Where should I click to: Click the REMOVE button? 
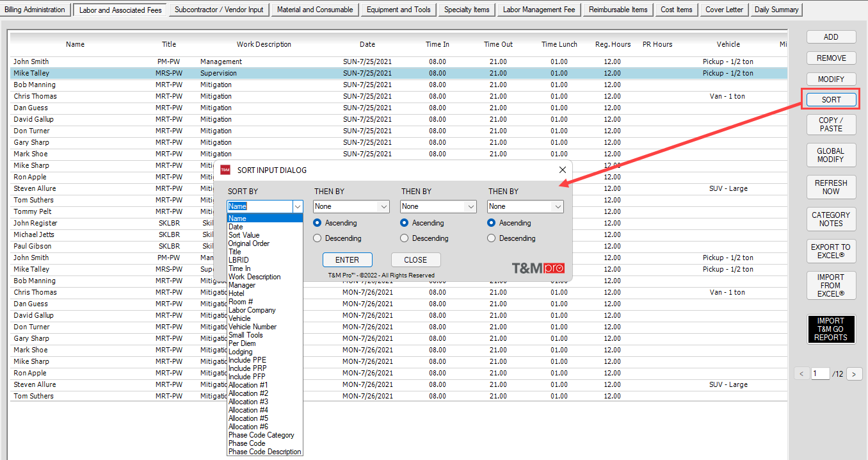pyautogui.click(x=831, y=58)
